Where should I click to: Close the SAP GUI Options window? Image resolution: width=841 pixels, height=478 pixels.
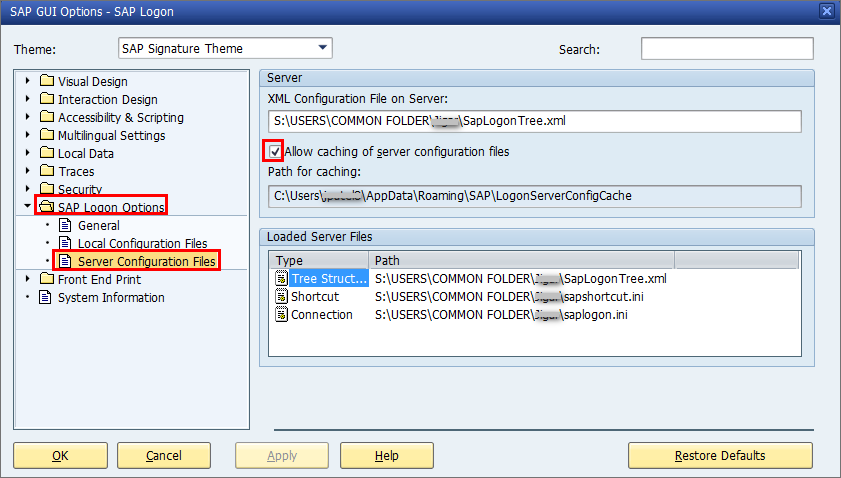(x=827, y=11)
